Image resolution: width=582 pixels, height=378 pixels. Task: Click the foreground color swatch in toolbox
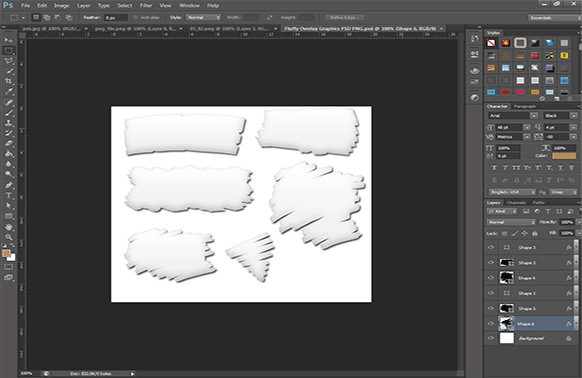(x=6, y=254)
